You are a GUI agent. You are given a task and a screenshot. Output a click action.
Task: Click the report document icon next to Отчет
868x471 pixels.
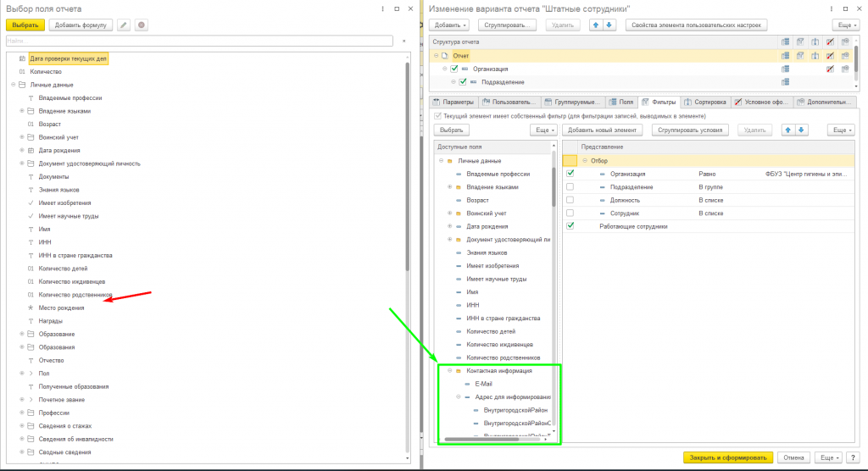click(x=444, y=56)
